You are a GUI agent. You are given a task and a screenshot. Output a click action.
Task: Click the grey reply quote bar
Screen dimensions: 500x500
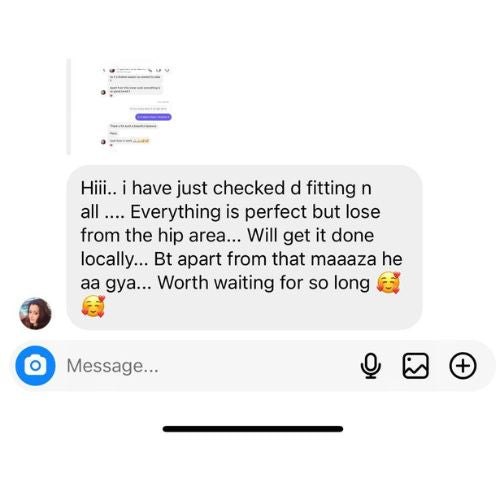pos(69,107)
